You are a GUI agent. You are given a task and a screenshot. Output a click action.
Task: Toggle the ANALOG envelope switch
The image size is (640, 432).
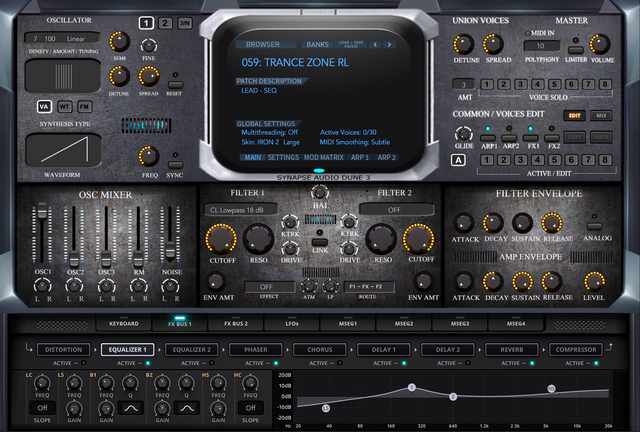594,226
